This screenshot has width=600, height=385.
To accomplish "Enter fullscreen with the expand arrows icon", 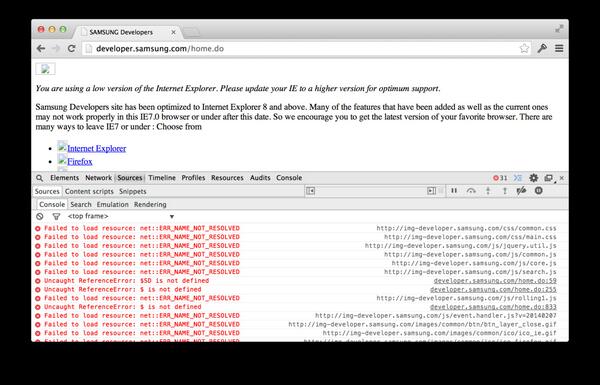I will [559, 29].
